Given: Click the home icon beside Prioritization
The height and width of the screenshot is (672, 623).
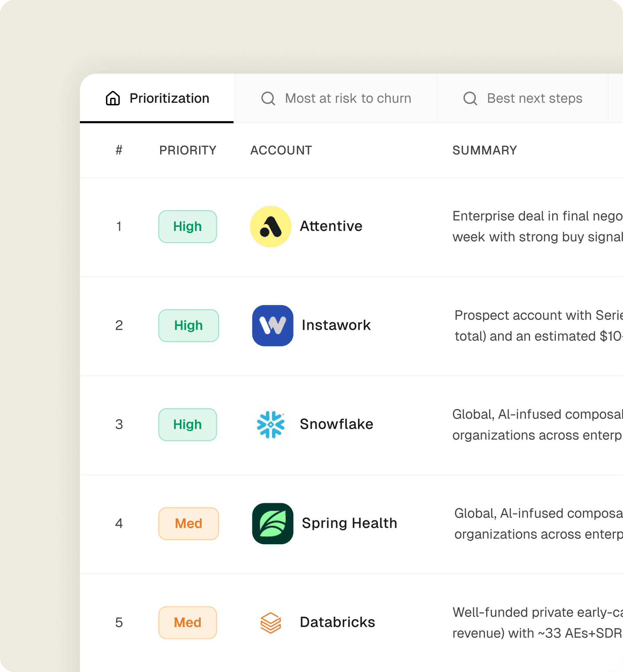Looking at the screenshot, I should [x=113, y=98].
